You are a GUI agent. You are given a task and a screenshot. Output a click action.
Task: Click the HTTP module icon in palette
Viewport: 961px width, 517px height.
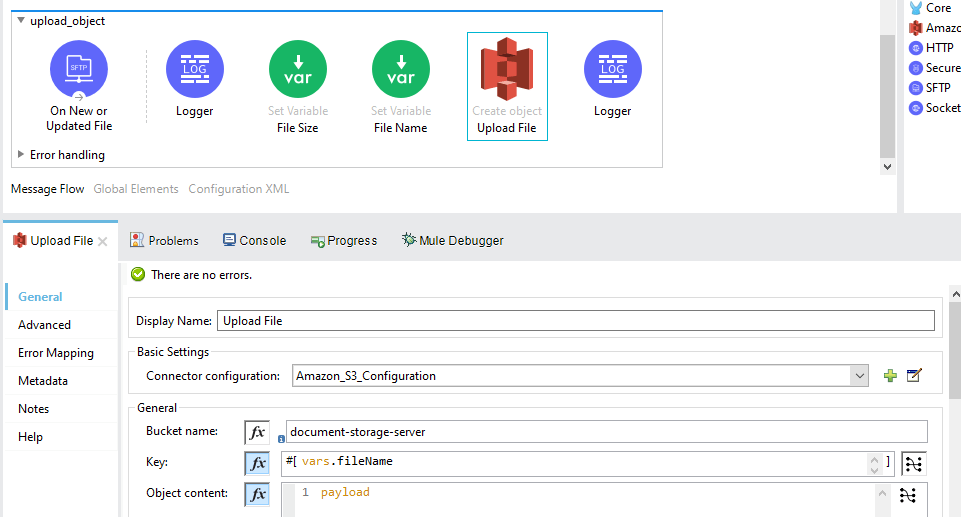pyautogui.click(x=916, y=48)
